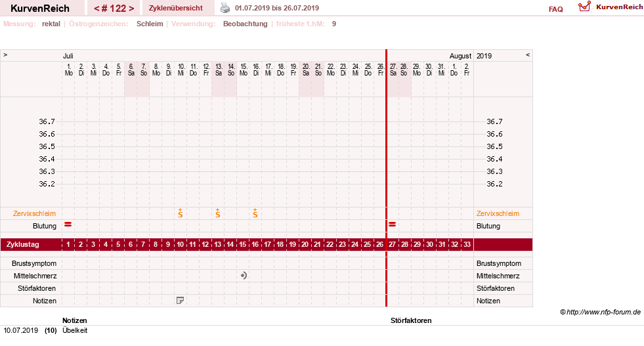Click the left Störfaktoren row label
The image size is (644, 346).
36,288
